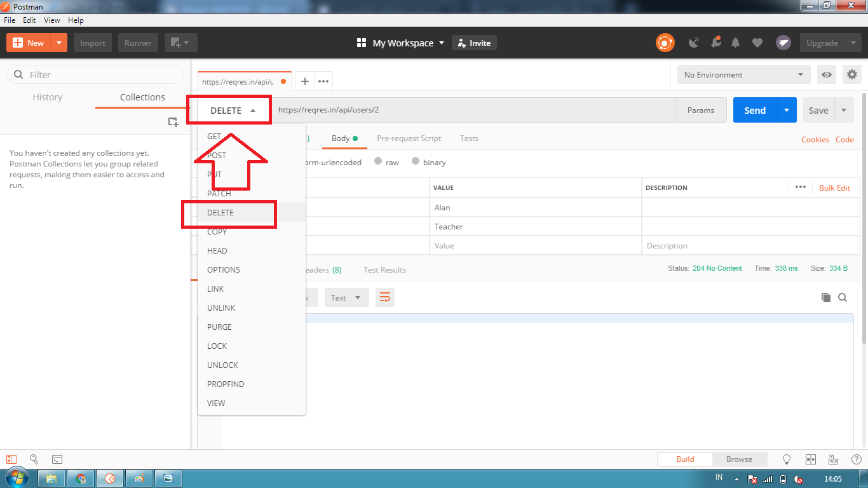Toggle text wrapping in response viewer
Image resolution: width=868 pixels, height=488 pixels.
point(385,297)
